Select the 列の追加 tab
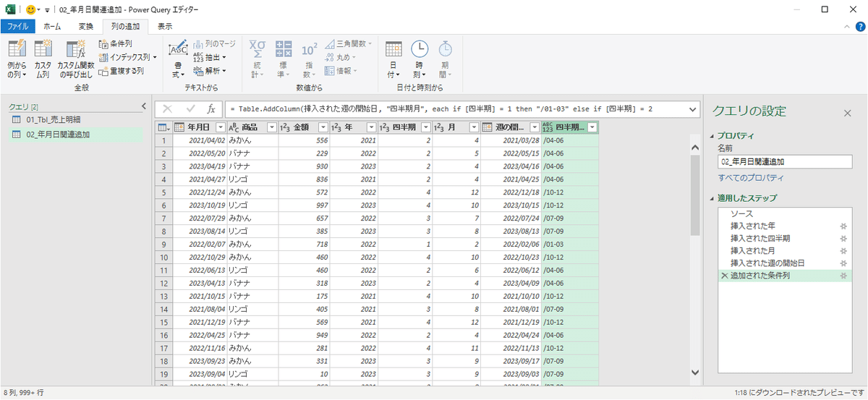This screenshot has height=400, width=868. (124, 27)
